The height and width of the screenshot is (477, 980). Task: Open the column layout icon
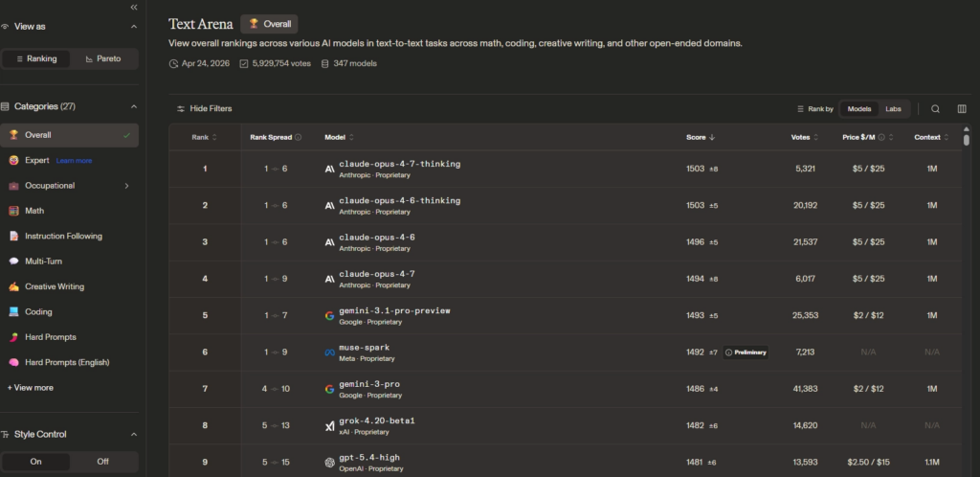[962, 109]
